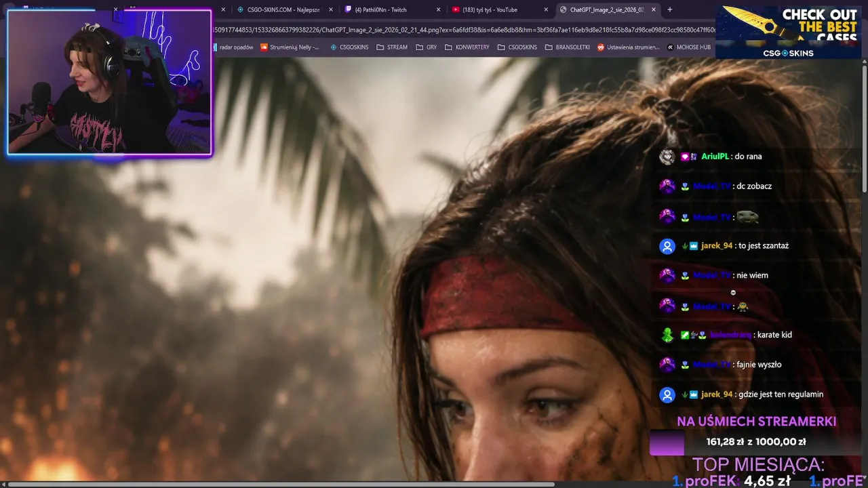Viewport: 868px width, 488px height.
Task: Click the Reddit icon of Ustawienia strumienia bookmark
Action: tap(601, 47)
